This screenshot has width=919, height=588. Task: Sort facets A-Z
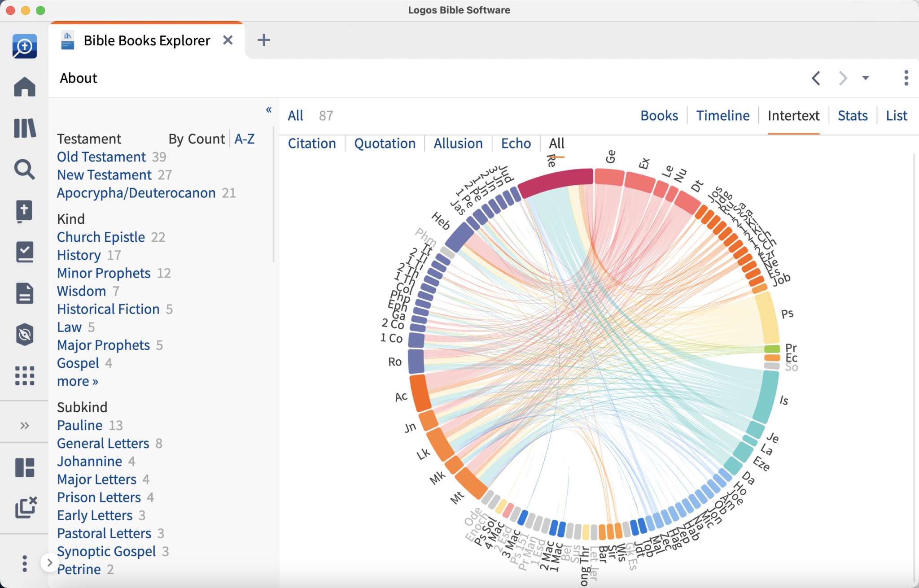coord(245,139)
